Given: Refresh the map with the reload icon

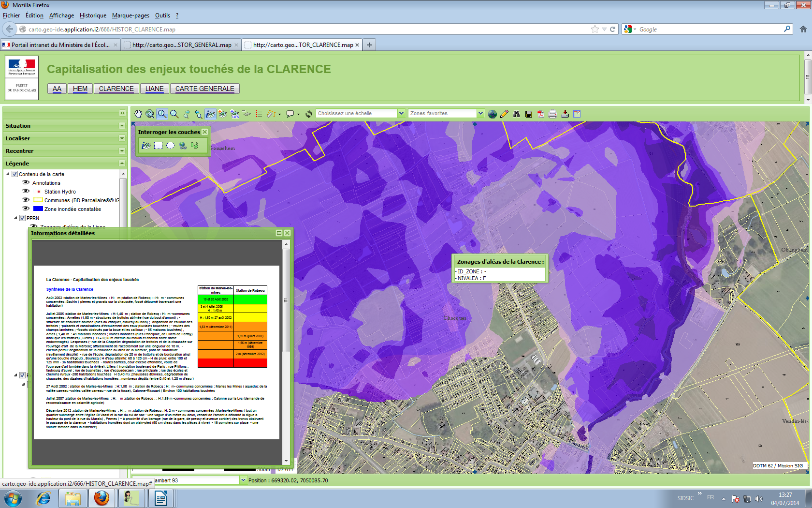Looking at the screenshot, I should click(x=309, y=114).
